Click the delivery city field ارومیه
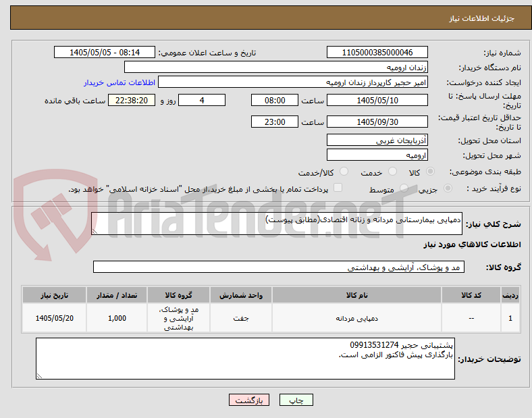This screenshot has height=418, width=532. point(377,155)
